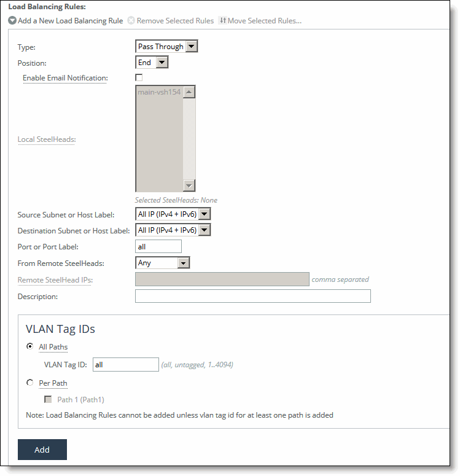Viewport: 460px width, 476px height.
Task: Open the Type dropdown showing Pass Through
Action: [166, 47]
